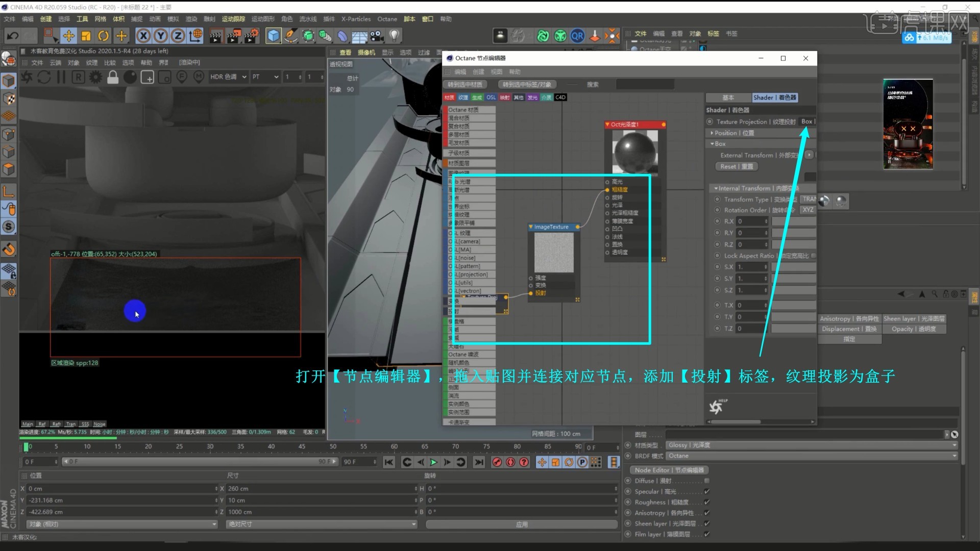Screen dimensions: 980x551
Task: Click the Undo arrow icon
Action: (12, 36)
